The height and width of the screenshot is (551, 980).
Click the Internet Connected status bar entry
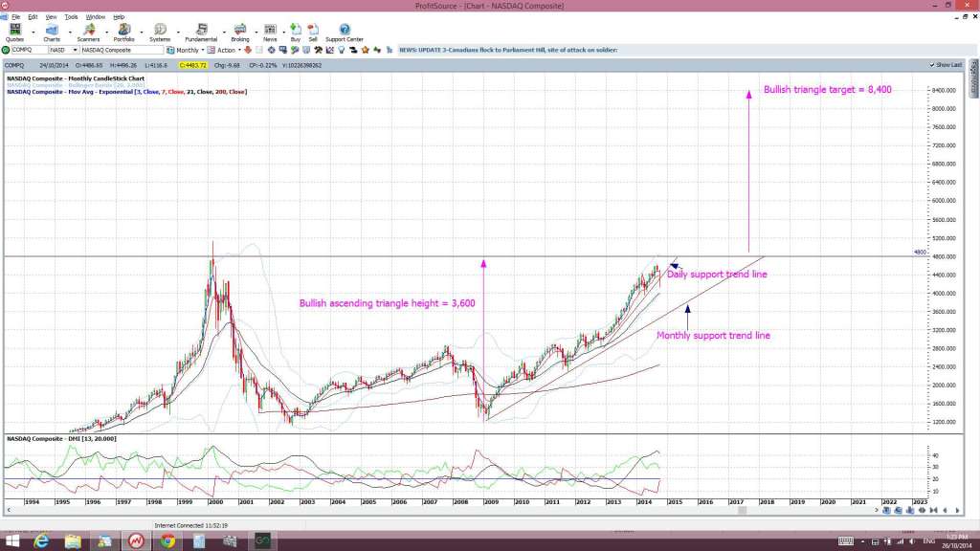click(x=190, y=525)
